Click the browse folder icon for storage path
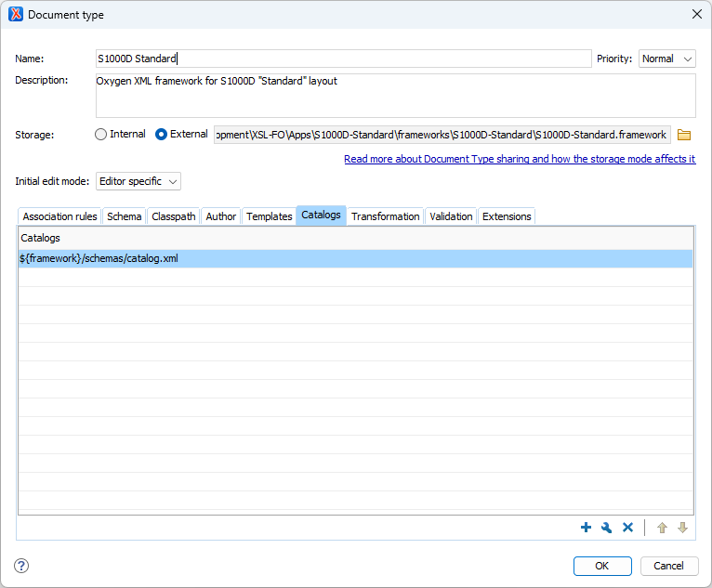Image resolution: width=712 pixels, height=588 pixels. (684, 135)
